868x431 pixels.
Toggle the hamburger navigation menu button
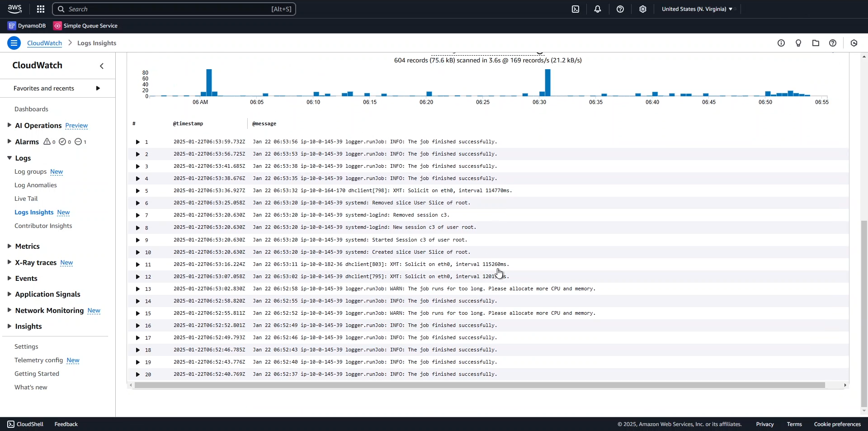pyautogui.click(x=14, y=43)
